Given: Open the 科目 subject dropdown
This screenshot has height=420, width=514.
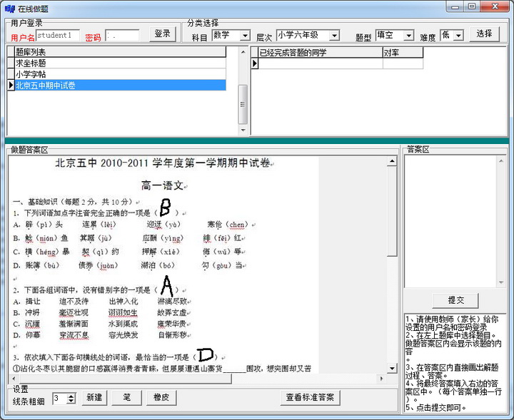Looking at the screenshot, I should pyautogui.click(x=245, y=36).
